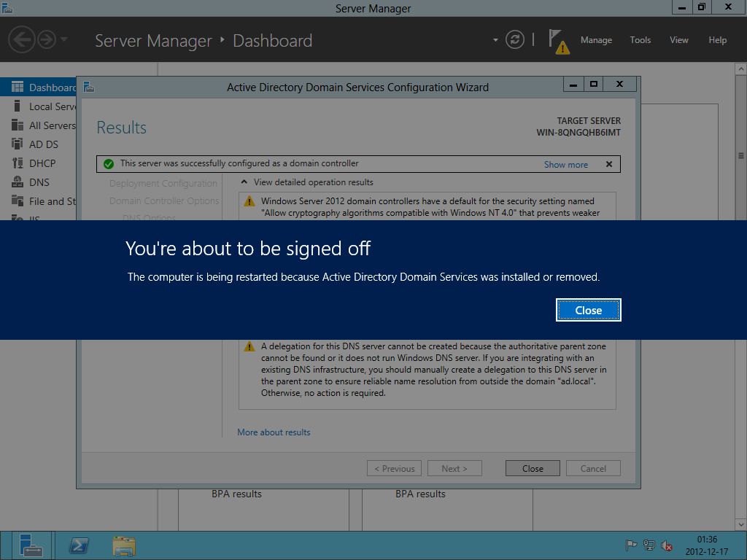Open PowerShell from the taskbar
Viewport: 747px width, 560px height.
coord(79,545)
